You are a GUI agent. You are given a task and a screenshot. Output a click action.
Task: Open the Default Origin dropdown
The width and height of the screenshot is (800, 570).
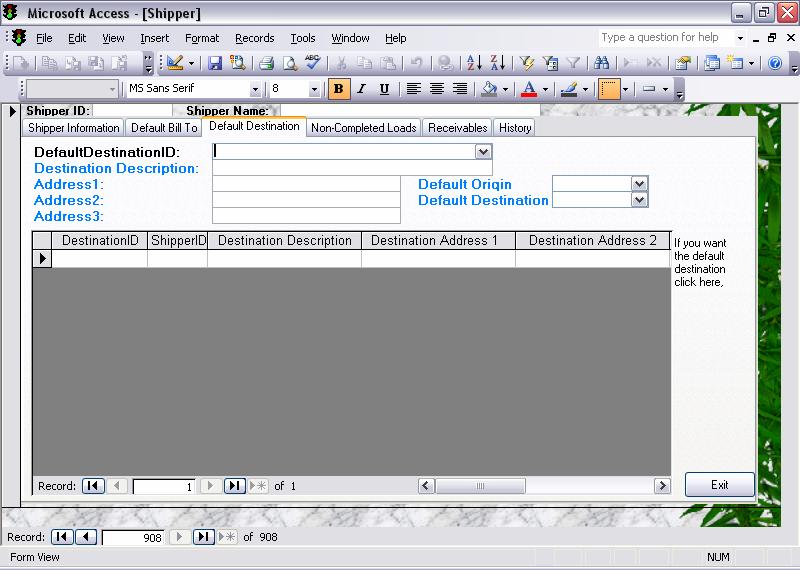(640, 184)
